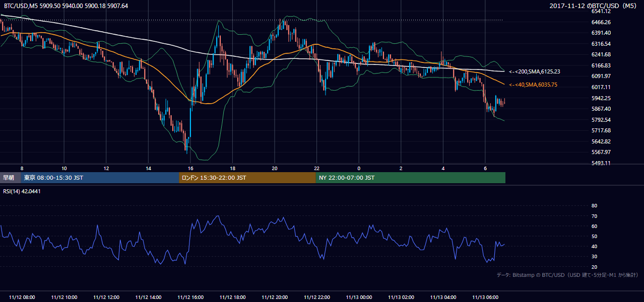Image resolution: width=644 pixels, height=302 pixels.
Task: Click the '11/13 06:00' time axis label
Action: pos(485,297)
